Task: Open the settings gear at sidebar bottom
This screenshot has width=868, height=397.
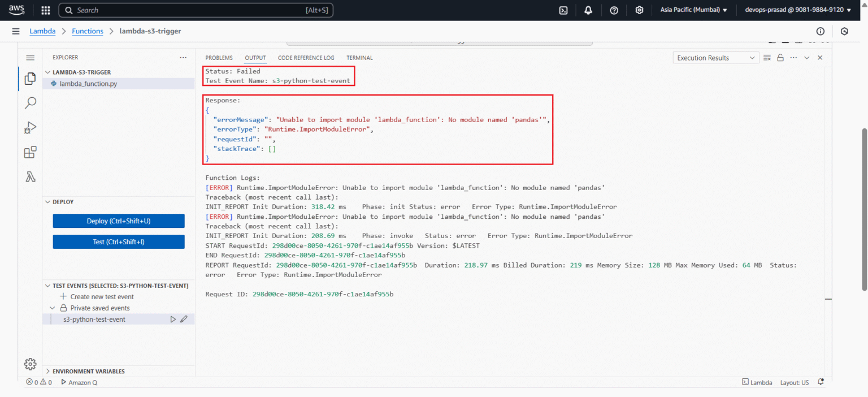Action: pyautogui.click(x=30, y=364)
